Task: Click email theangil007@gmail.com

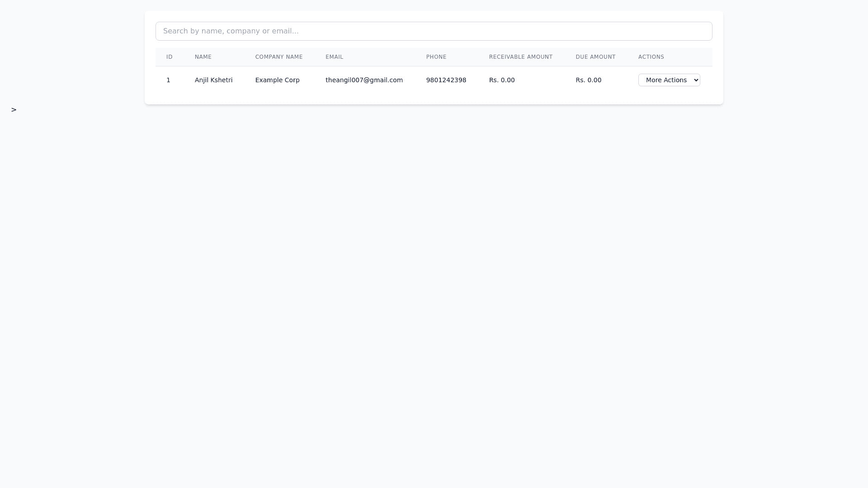Action: coord(364,80)
